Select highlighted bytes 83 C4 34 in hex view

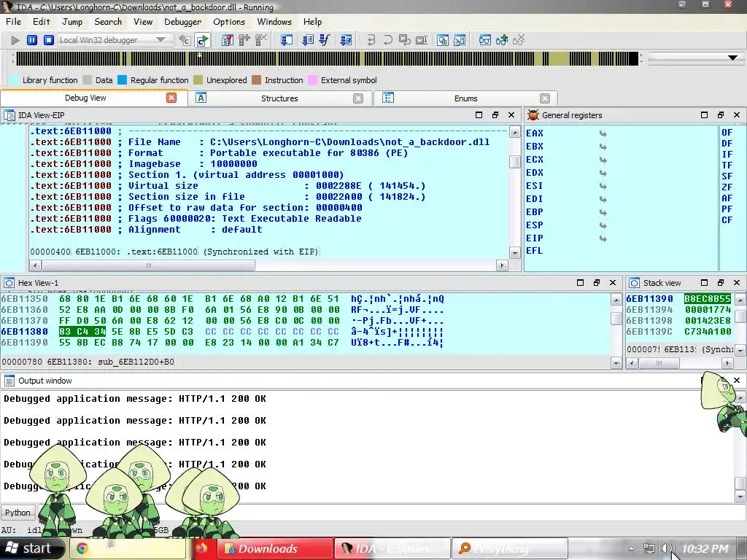[x=82, y=332]
